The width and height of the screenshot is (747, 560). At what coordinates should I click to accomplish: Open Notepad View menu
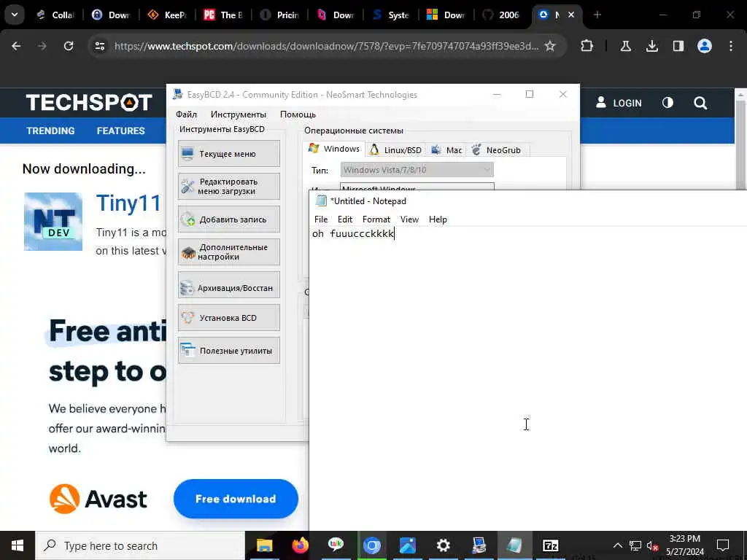coord(409,219)
